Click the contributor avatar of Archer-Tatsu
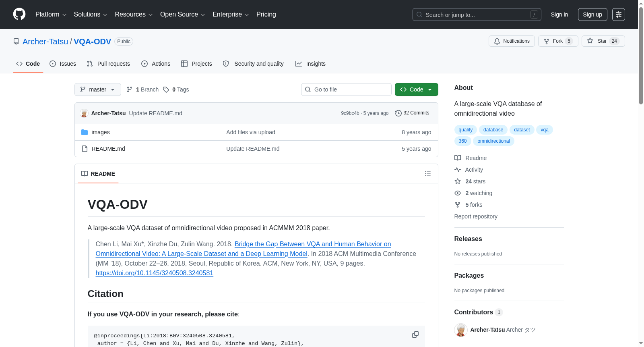The height and width of the screenshot is (347, 644). tap(461, 330)
